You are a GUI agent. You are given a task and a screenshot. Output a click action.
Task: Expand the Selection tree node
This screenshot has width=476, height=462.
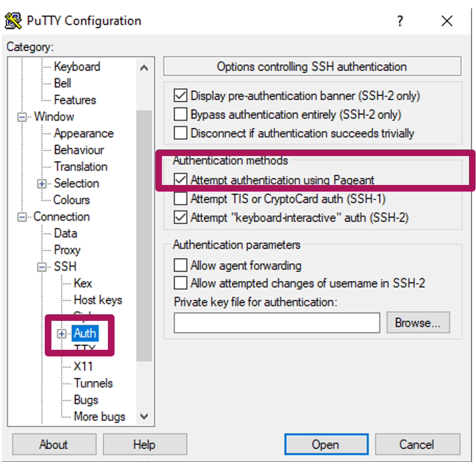[42, 184]
